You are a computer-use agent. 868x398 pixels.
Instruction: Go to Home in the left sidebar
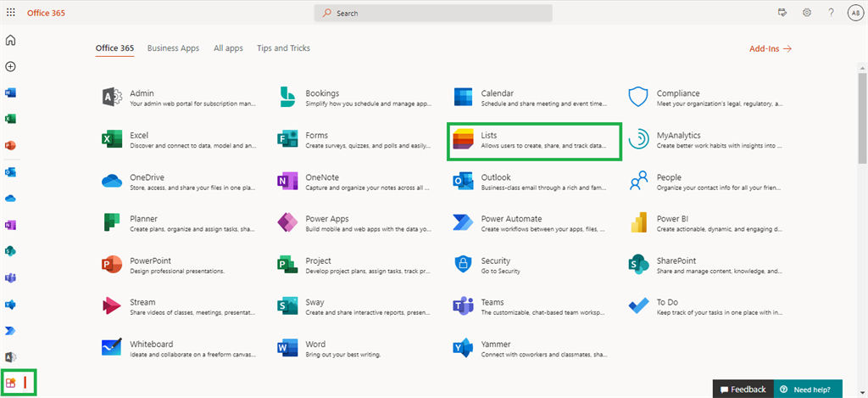(10, 40)
